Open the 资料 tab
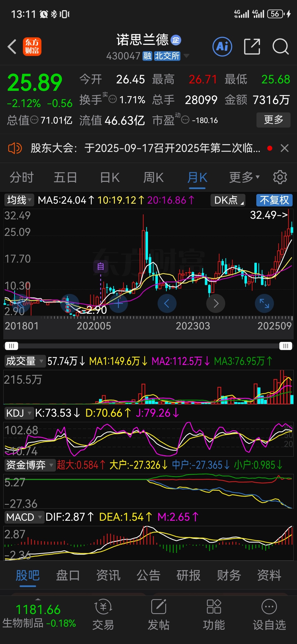 (269, 575)
